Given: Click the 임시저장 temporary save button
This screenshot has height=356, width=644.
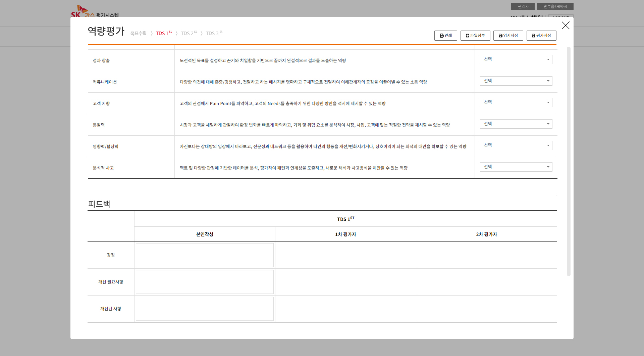Looking at the screenshot, I should click(508, 36).
